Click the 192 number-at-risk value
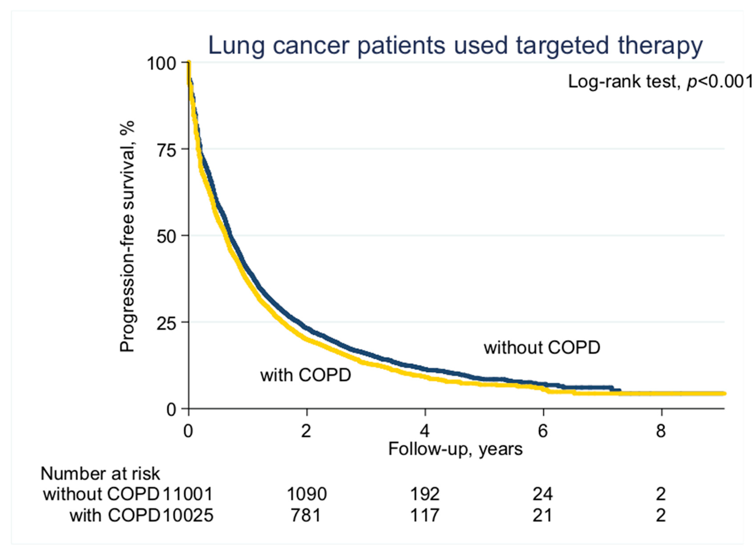This screenshot has height=551, width=756. tap(425, 494)
